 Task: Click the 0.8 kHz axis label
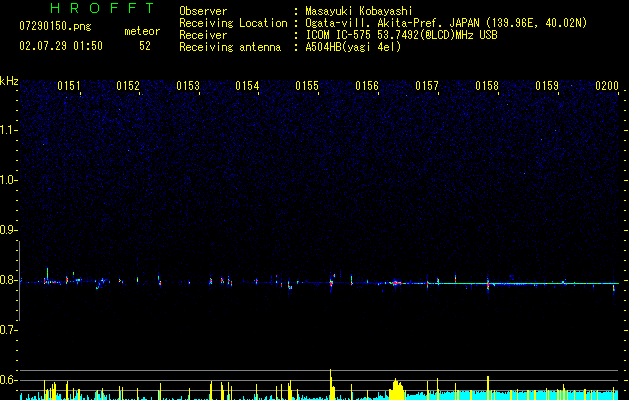[x=8, y=280]
